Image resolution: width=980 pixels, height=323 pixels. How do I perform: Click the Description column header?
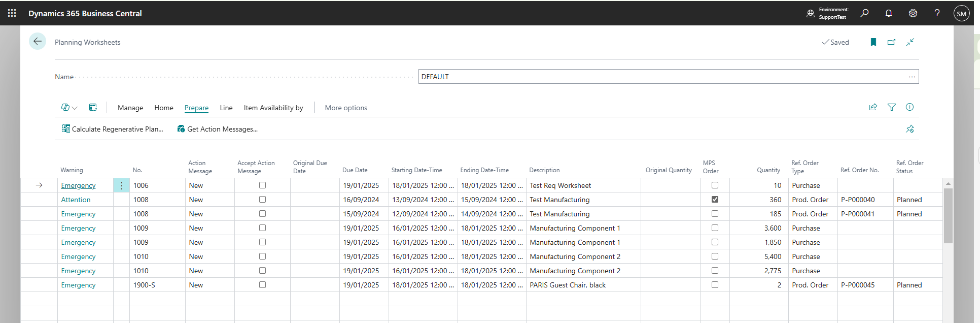[544, 170]
